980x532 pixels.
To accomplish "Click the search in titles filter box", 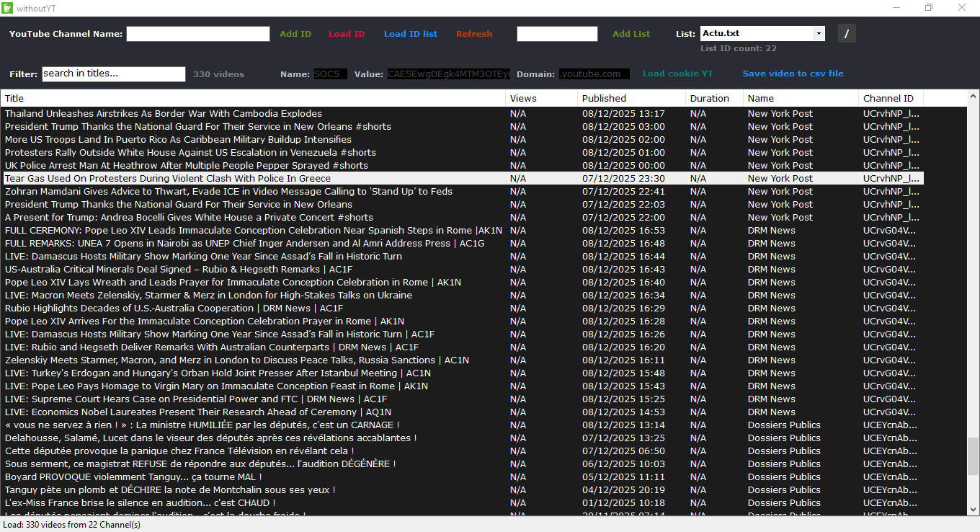I will pos(114,74).
